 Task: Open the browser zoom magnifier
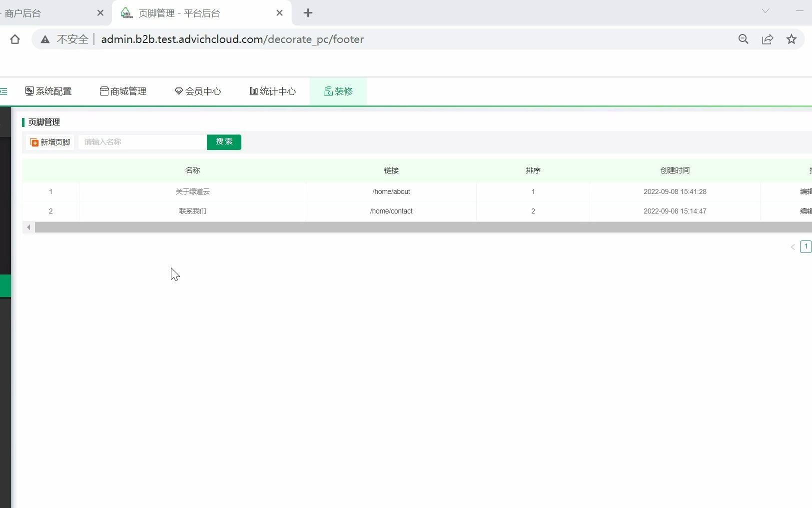[x=744, y=39]
